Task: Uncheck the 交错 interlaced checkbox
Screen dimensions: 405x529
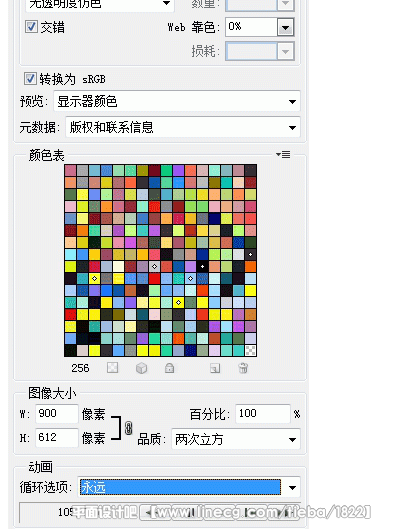Action: [x=31, y=26]
